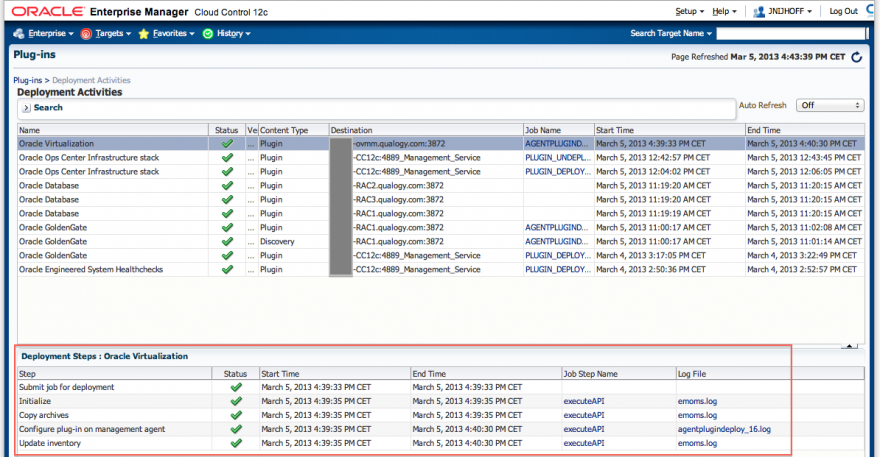Go to the Plug-ins breadcrumb link

pyautogui.click(x=28, y=80)
